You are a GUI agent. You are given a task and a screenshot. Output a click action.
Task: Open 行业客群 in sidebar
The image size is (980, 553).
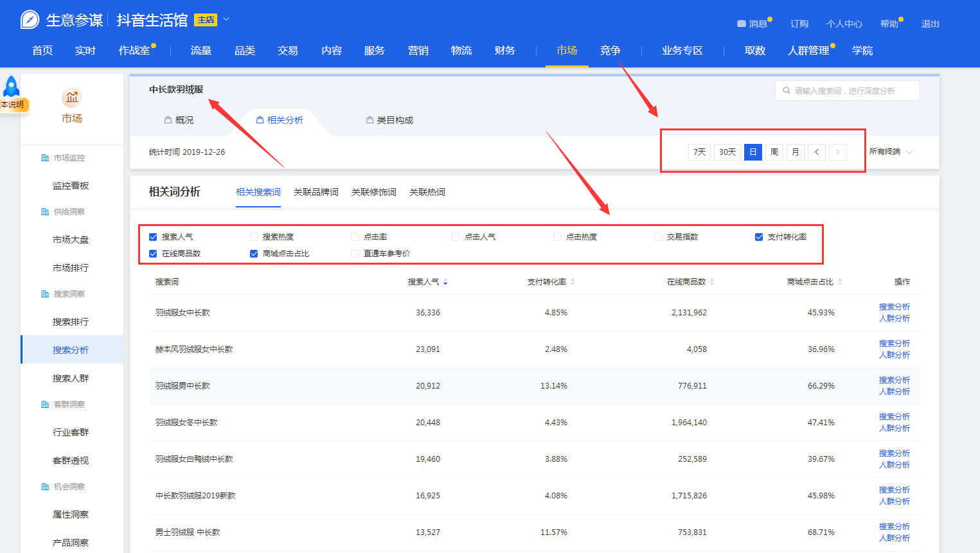click(71, 432)
